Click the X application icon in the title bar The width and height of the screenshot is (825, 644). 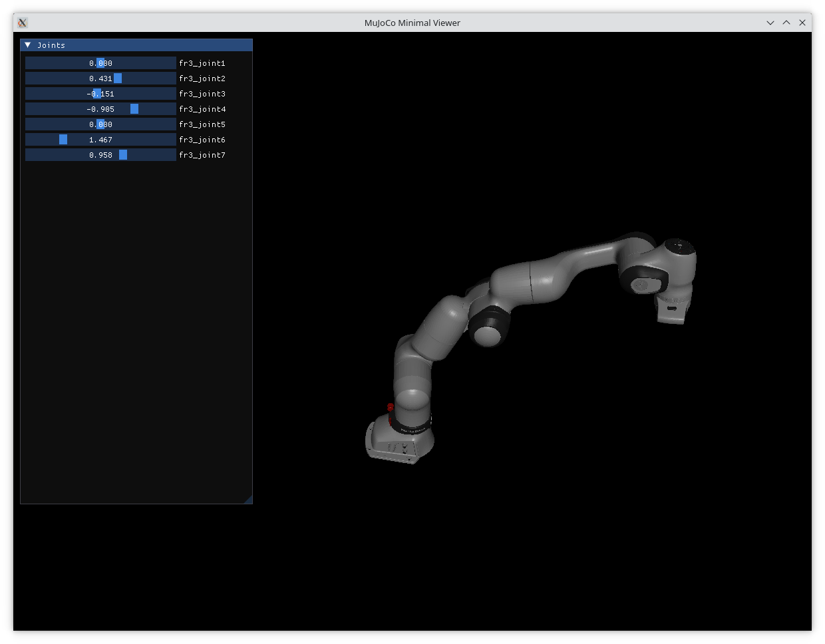pyautogui.click(x=23, y=22)
